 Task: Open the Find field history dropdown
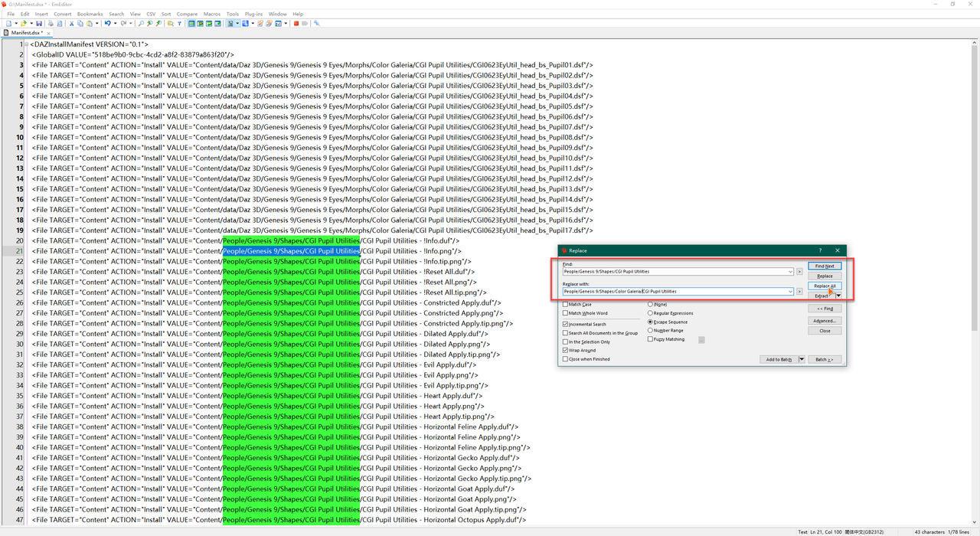(790, 272)
